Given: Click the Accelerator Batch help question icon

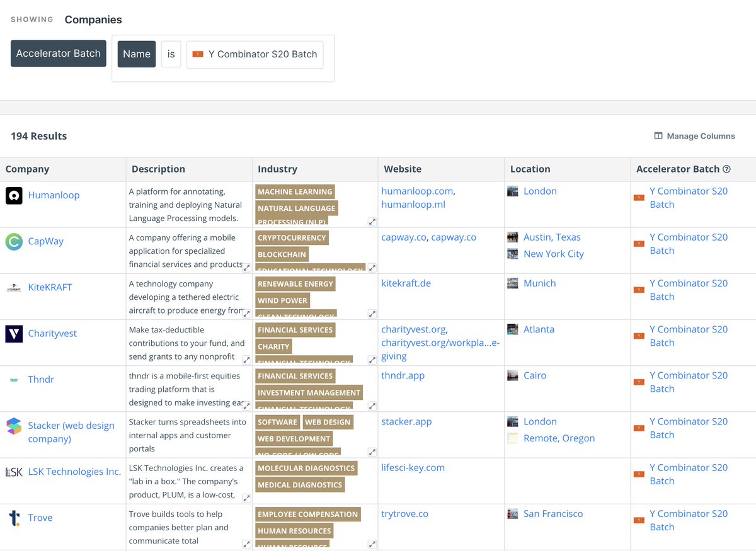Looking at the screenshot, I should 726,169.
